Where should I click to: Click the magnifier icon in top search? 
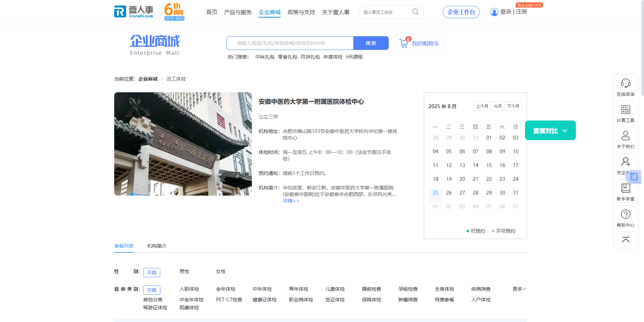tap(416, 12)
